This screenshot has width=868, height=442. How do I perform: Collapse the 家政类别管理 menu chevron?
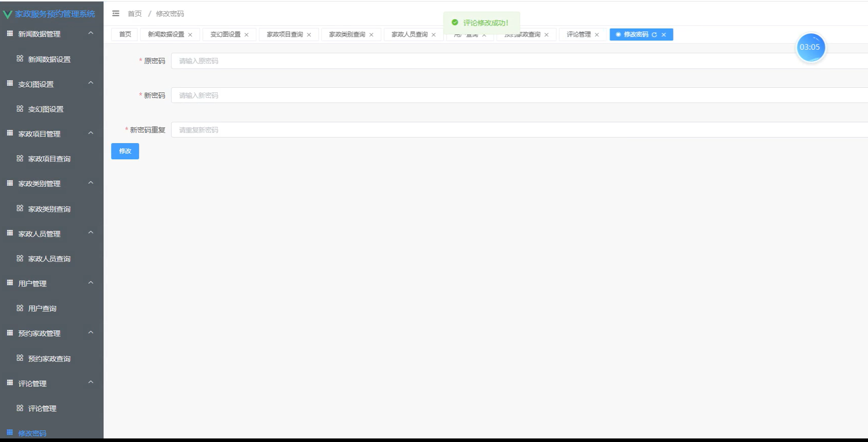pos(91,183)
